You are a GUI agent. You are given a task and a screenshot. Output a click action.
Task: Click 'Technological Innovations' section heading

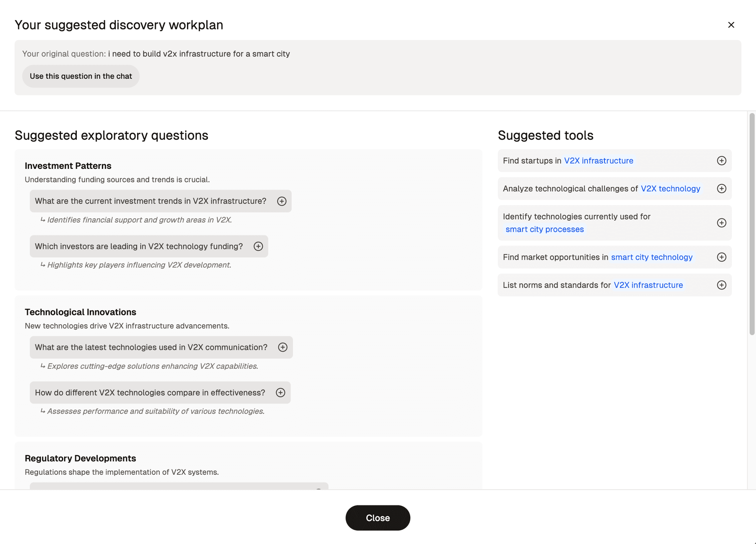point(80,312)
